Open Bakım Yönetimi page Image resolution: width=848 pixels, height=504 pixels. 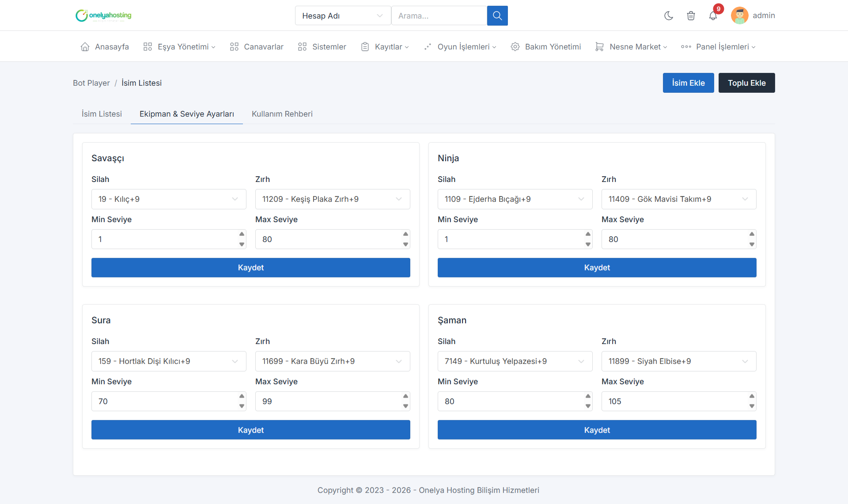[x=546, y=47]
